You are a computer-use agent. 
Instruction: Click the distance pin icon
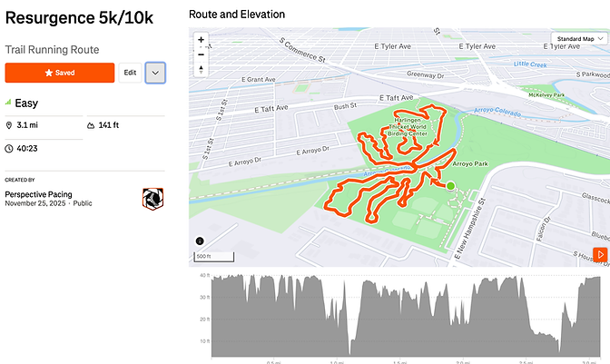[9, 125]
